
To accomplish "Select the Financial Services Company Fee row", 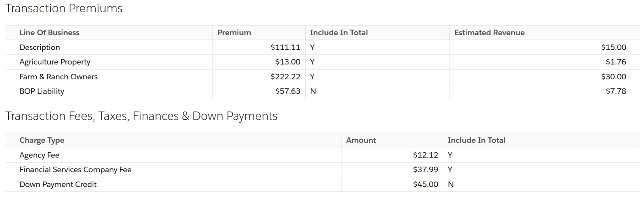I will 76,170.
